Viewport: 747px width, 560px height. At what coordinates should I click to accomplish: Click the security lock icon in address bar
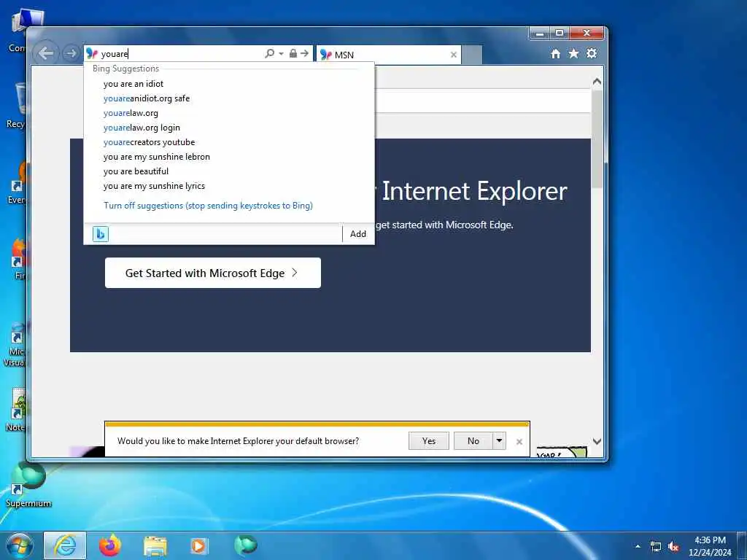coord(293,53)
